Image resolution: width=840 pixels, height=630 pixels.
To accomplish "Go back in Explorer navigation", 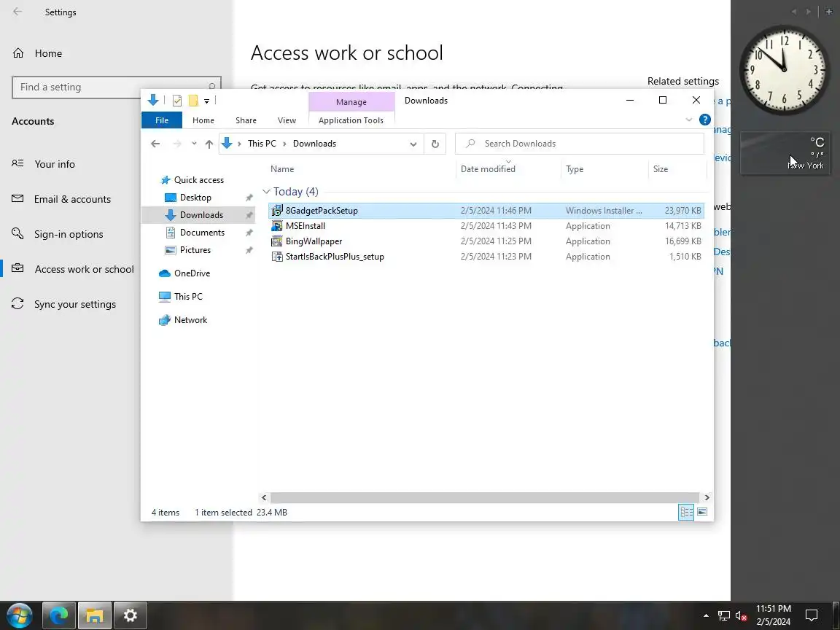I will [155, 144].
